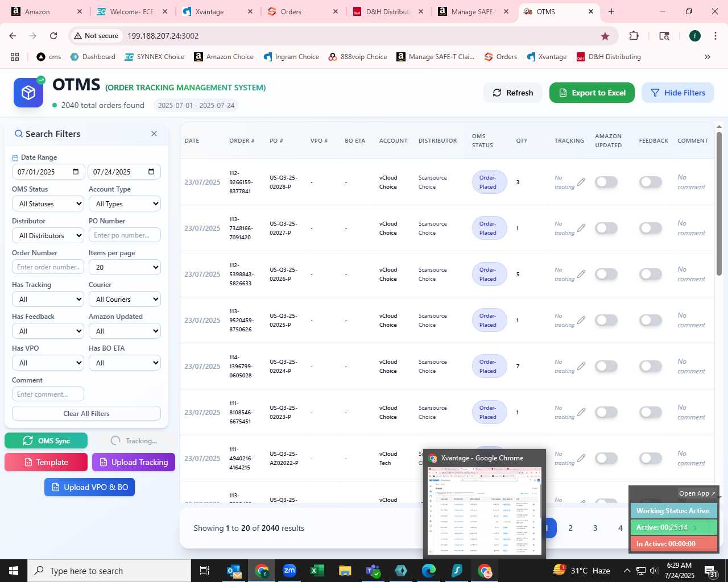Click the Hide Filters button

point(678,93)
